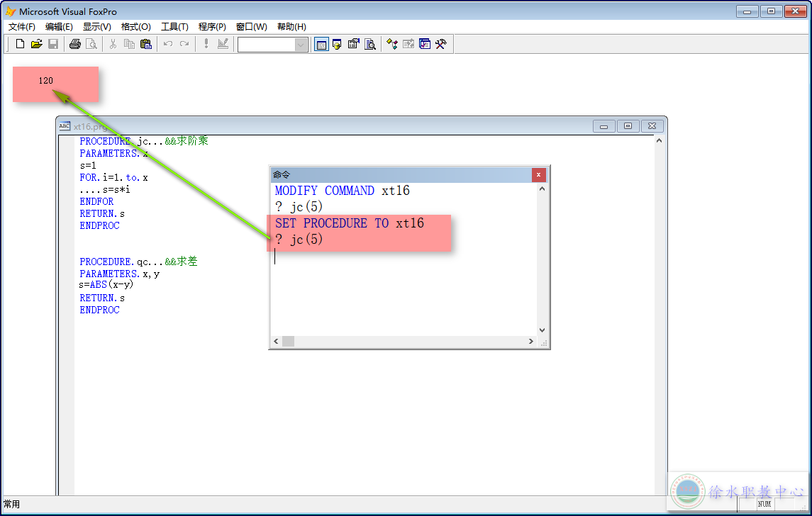Open the 格式(O) menu
Viewport: 812px width, 516px height.
(135, 27)
